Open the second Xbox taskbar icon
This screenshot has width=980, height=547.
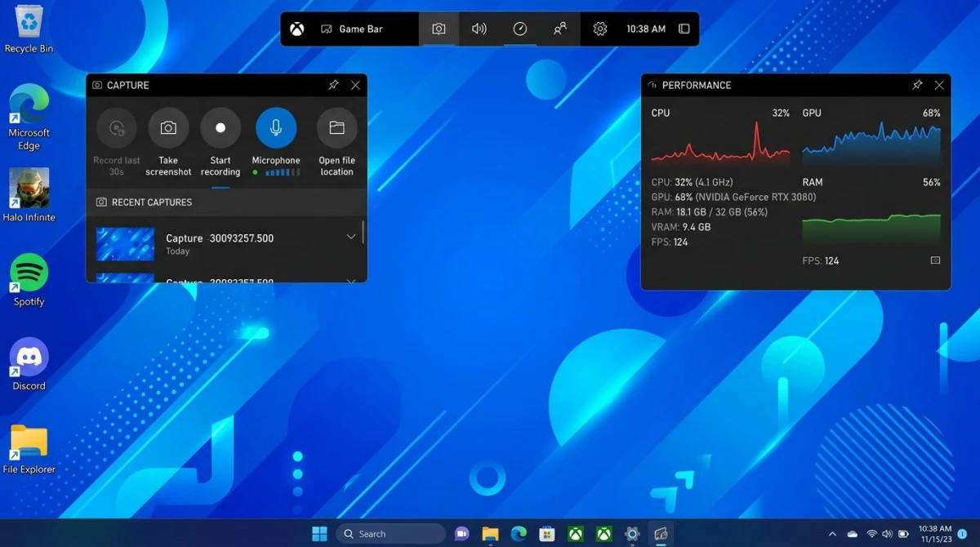click(604, 534)
